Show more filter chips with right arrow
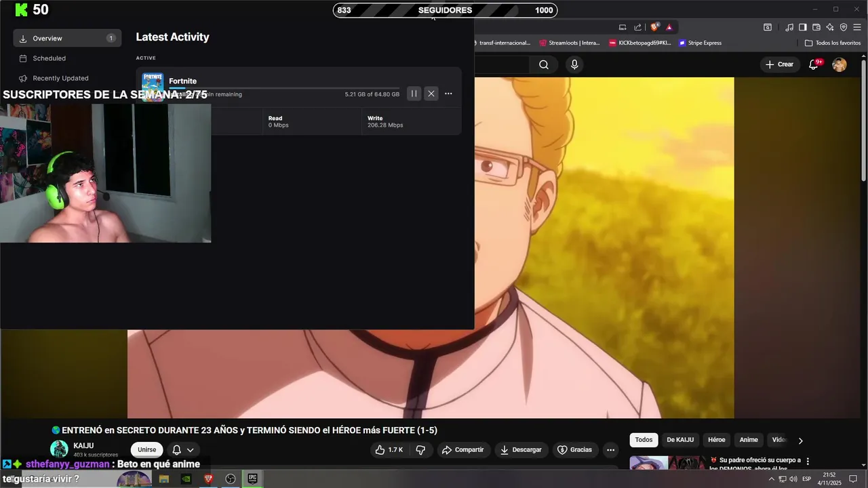The width and height of the screenshot is (868, 488). click(800, 440)
